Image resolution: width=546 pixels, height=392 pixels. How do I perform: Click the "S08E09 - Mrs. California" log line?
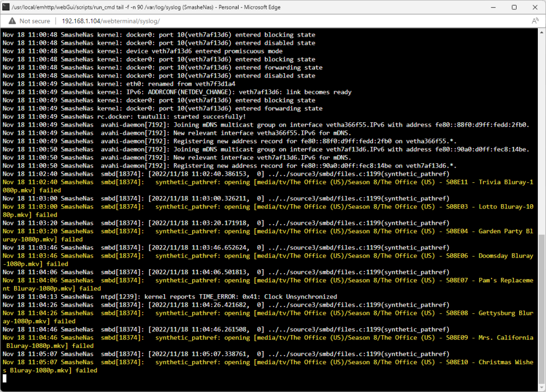pos(268,338)
